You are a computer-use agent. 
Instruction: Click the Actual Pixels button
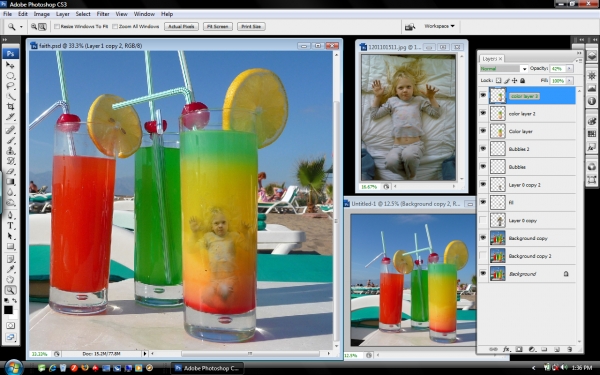tap(181, 26)
